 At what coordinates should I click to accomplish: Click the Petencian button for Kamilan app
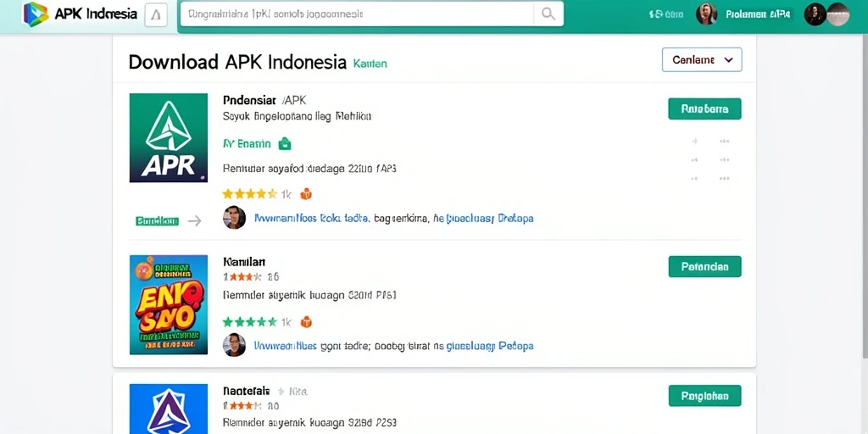(704, 266)
